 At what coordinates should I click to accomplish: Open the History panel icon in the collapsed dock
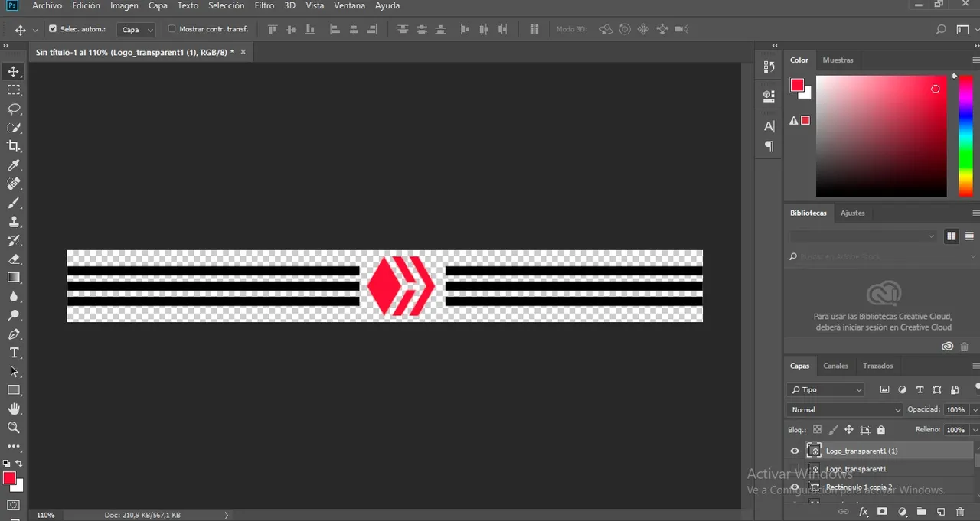(x=769, y=67)
